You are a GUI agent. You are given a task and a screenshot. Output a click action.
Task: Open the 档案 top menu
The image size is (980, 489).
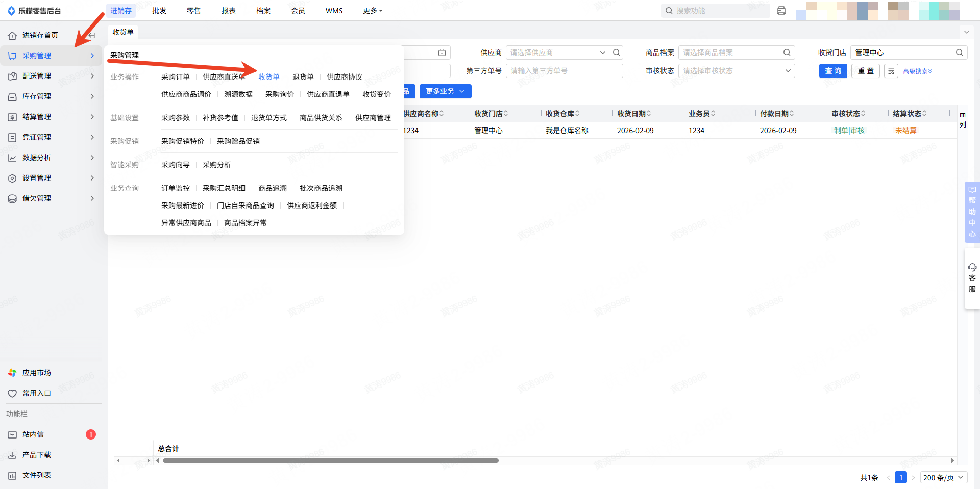pyautogui.click(x=263, y=11)
